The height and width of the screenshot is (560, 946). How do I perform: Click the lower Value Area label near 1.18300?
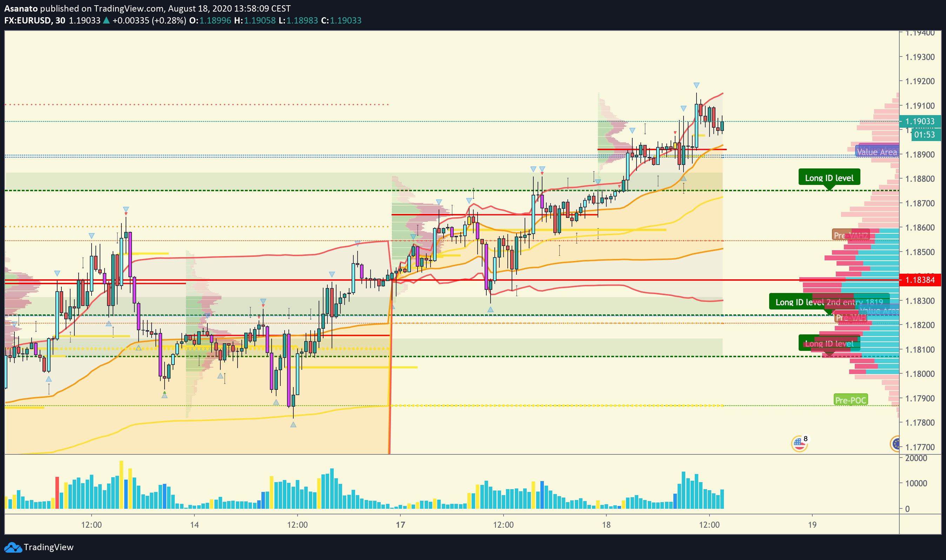[x=879, y=311]
